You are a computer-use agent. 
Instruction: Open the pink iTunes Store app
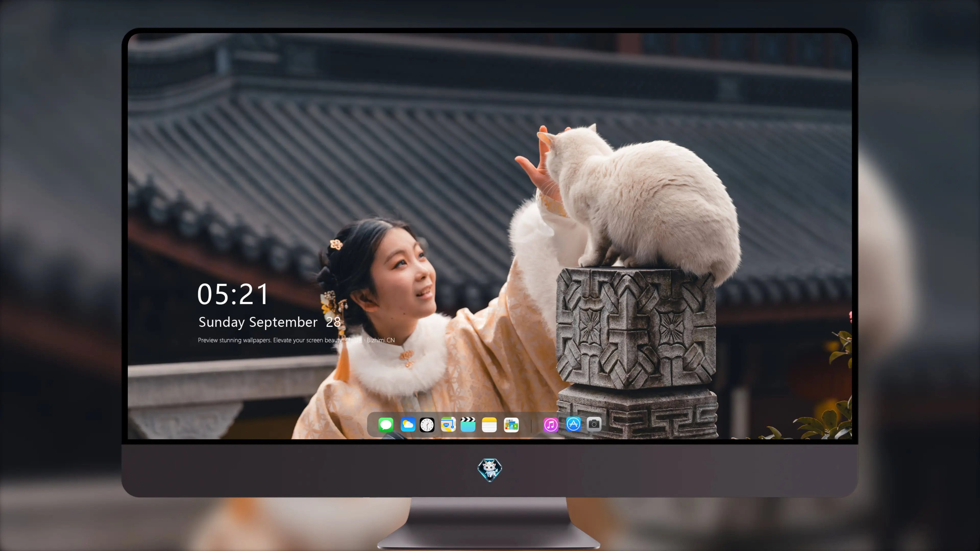point(551,425)
